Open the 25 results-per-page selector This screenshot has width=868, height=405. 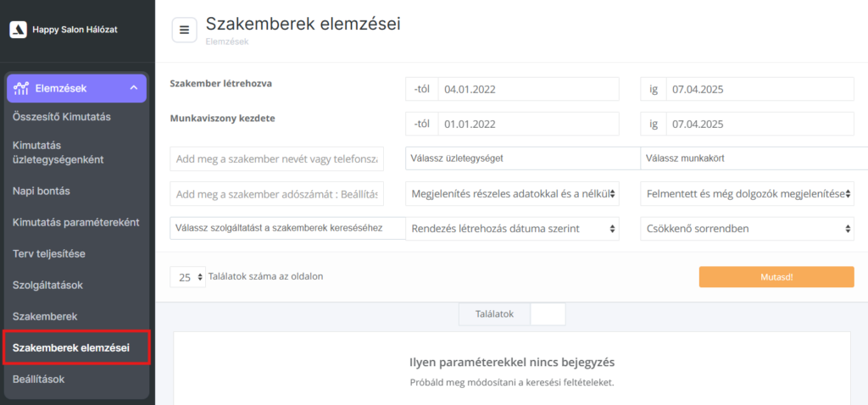pos(187,276)
